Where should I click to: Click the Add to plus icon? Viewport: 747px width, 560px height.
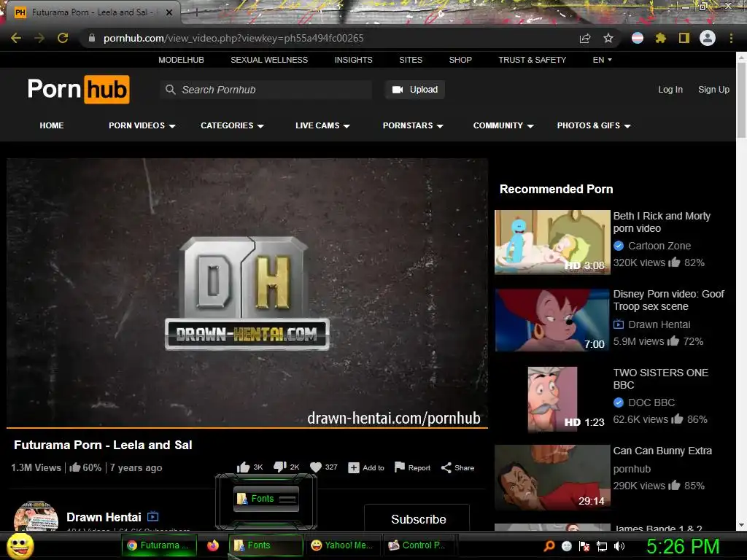click(x=354, y=468)
